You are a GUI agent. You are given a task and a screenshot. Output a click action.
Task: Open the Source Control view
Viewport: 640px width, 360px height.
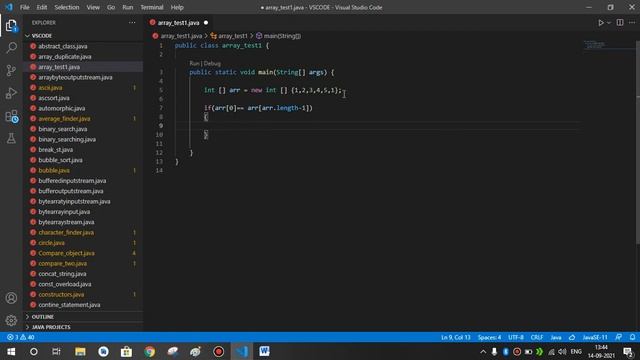click(11, 70)
